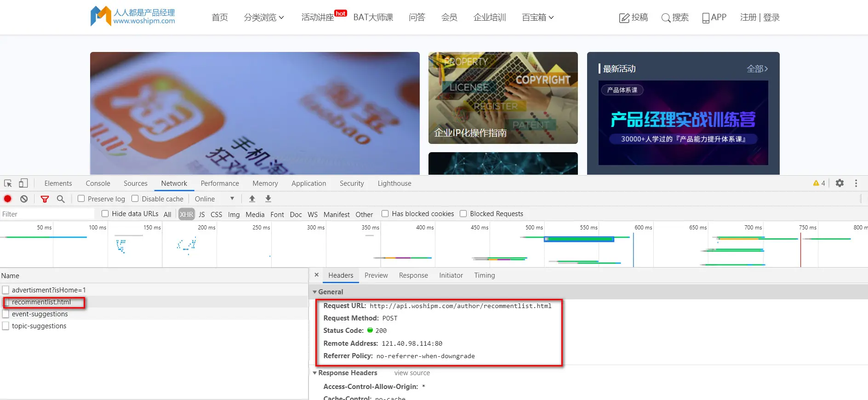Open the 百宝箱 dropdown menu

(538, 17)
